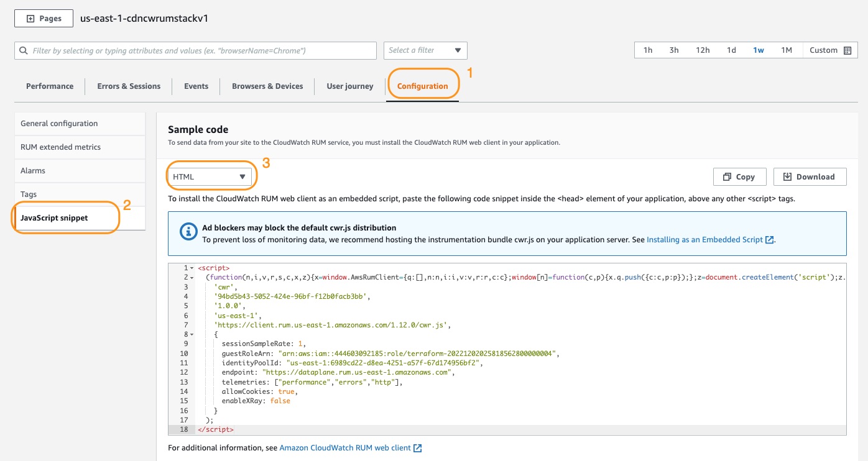Download the sample code snippet
The image size is (868, 461).
click(810, 177)
